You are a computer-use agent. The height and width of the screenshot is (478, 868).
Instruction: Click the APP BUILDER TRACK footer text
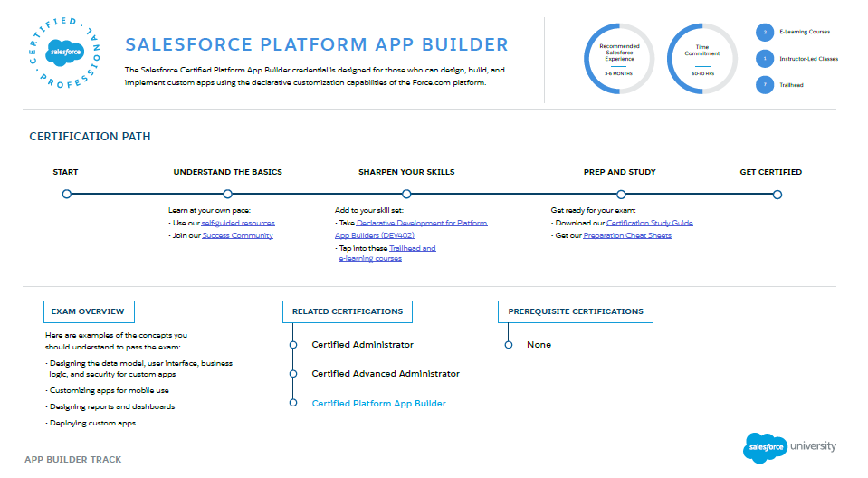pos(73,460)
